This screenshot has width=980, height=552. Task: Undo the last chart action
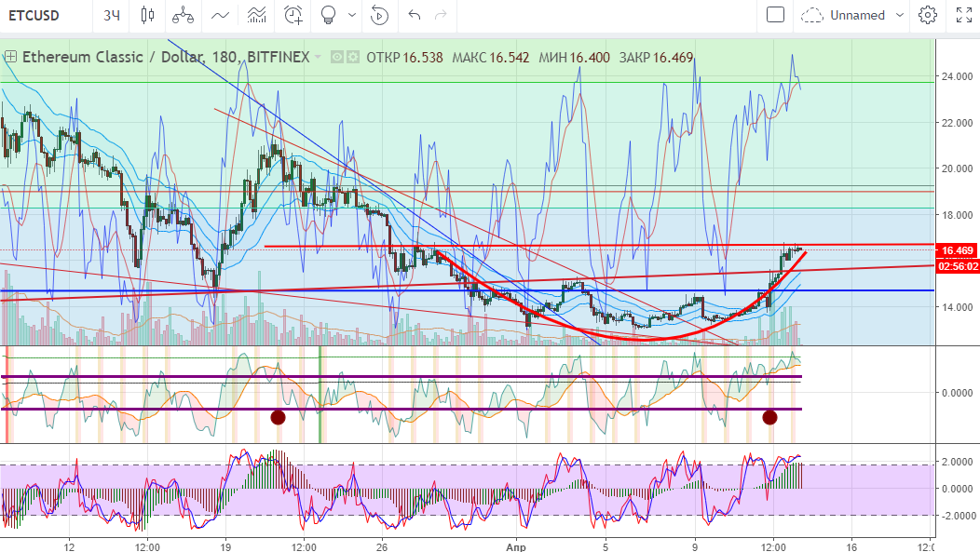point(415,15)
